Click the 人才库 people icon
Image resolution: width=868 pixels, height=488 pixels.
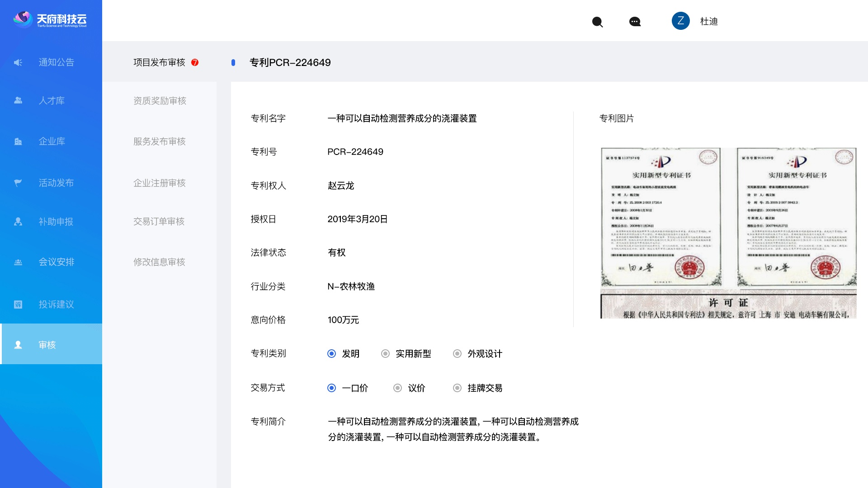(x=18, y=100)
